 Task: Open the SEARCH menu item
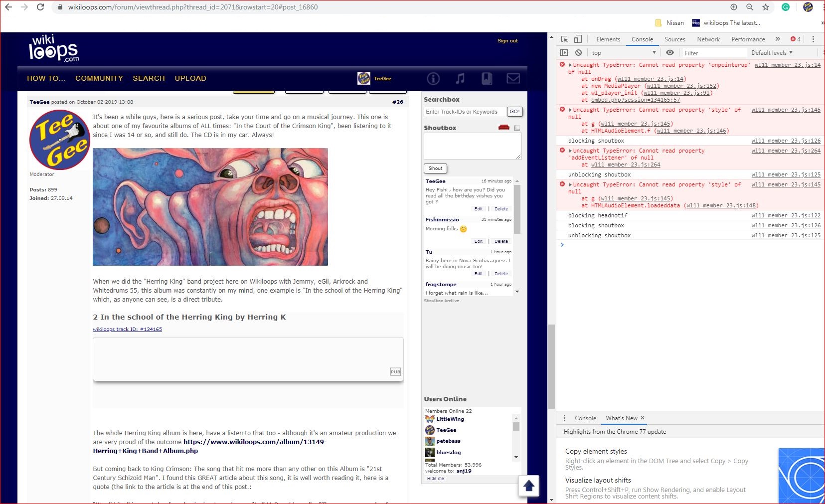[x=149, y=78]
